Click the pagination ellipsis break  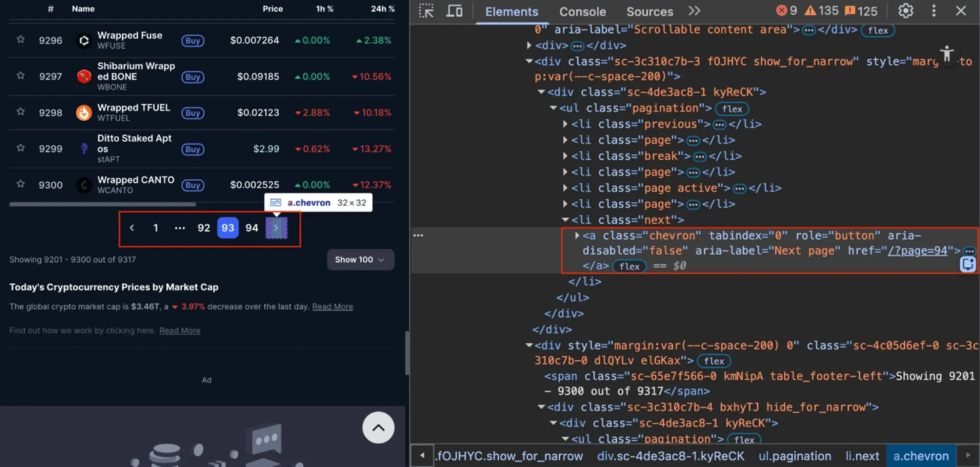(x=179, y=228)
